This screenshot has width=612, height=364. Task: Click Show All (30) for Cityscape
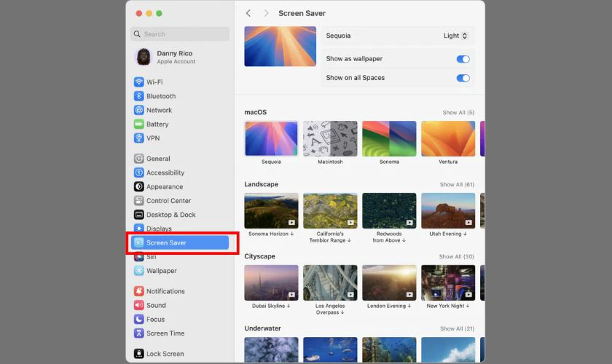(456, 257)
